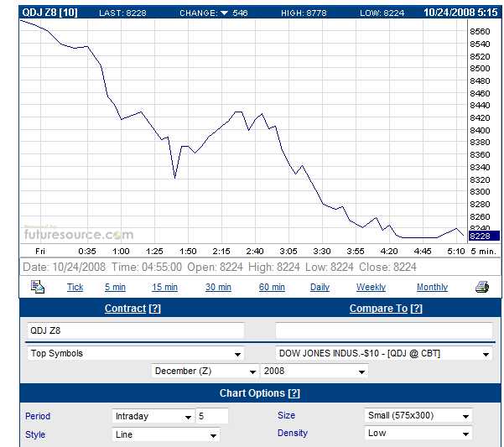Show the Daily chart

pos(320,287)
